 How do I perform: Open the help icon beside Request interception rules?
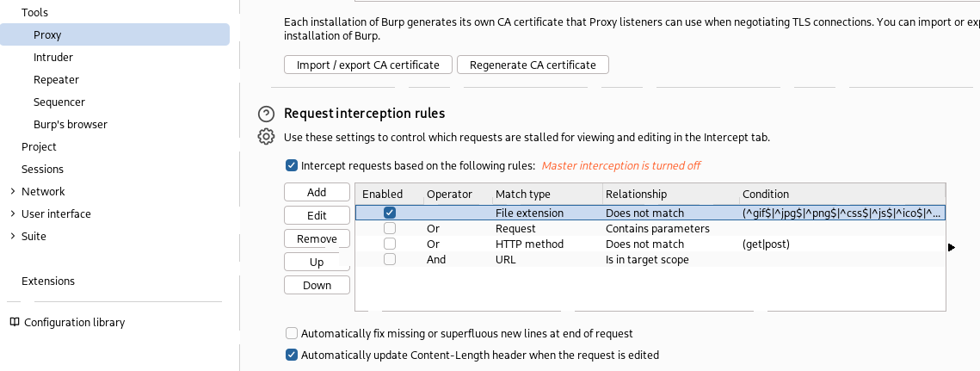pos(266,114)
